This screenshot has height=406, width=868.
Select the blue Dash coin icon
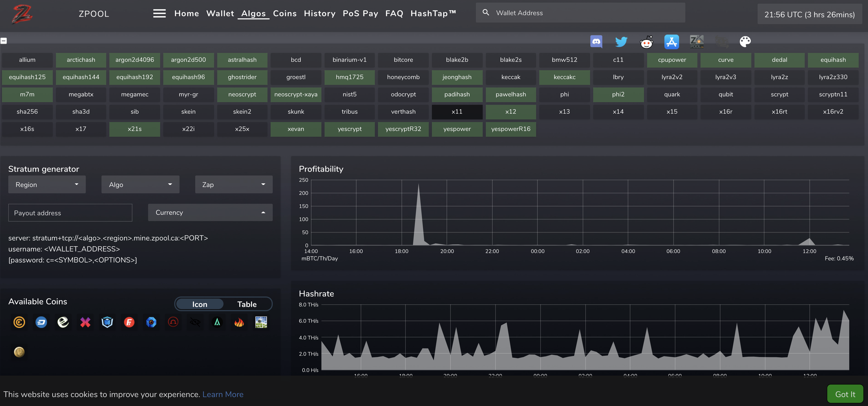click(41, 322)
